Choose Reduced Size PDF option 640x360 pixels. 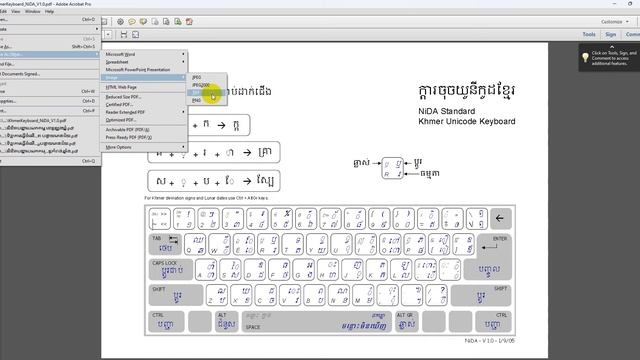click(144, 97)
